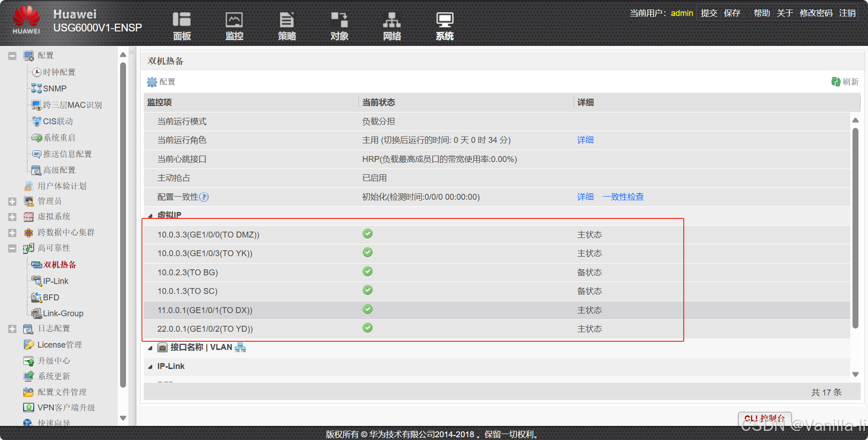Screen dimensions: 868x440
Task: Click 修改密码 in the top bar
Action: click(816, 13)
